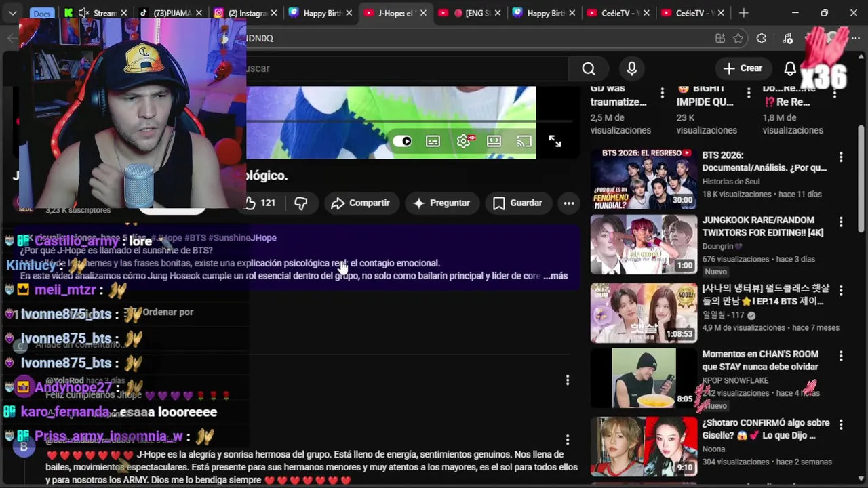Open options for the YolaRod comment
Screen dimensions: 868x488
coord(568,380)
